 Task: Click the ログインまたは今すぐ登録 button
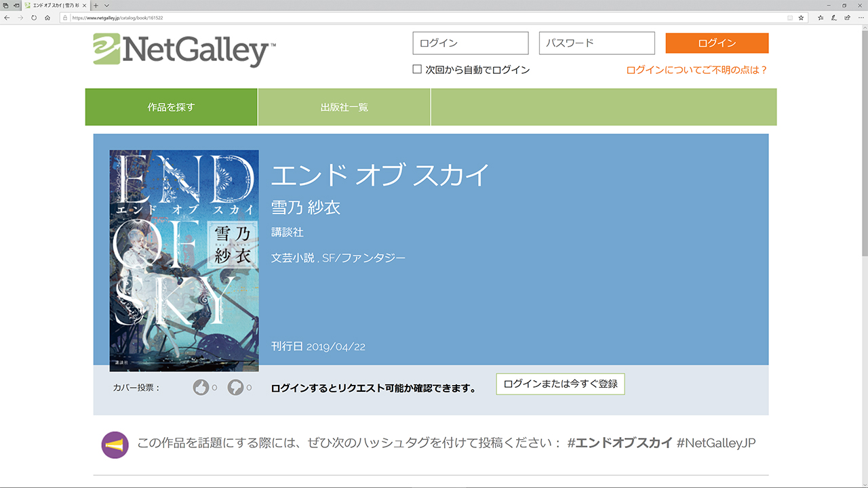coord(560,384)
